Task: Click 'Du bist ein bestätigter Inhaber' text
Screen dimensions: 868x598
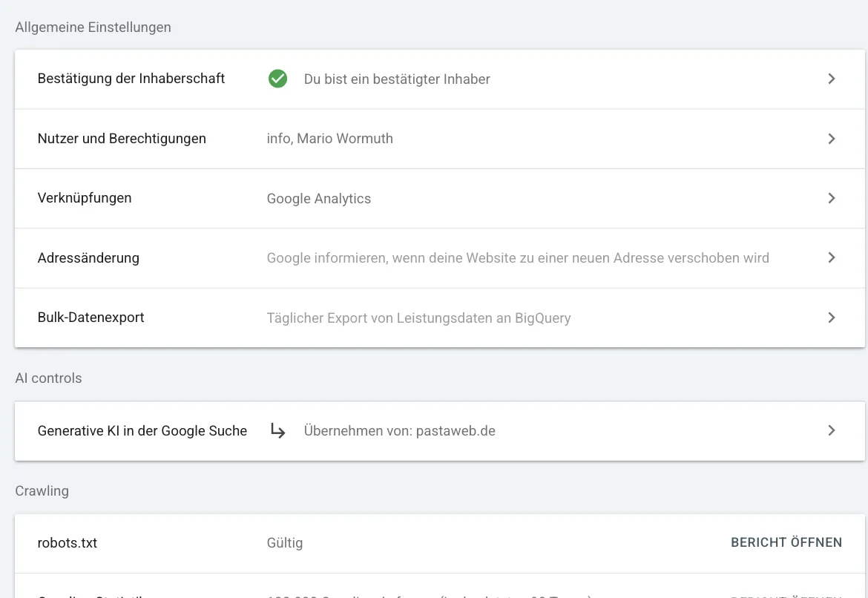Action: (397, 79)
